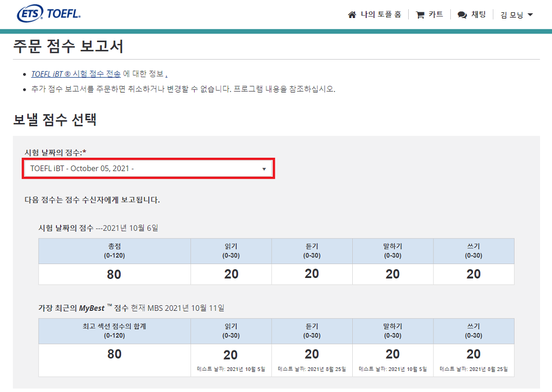The width and height of the screenshot is (552, 392).
Task: Click 쓰기 header in MyBest table
Action: (x=474, y=331)
